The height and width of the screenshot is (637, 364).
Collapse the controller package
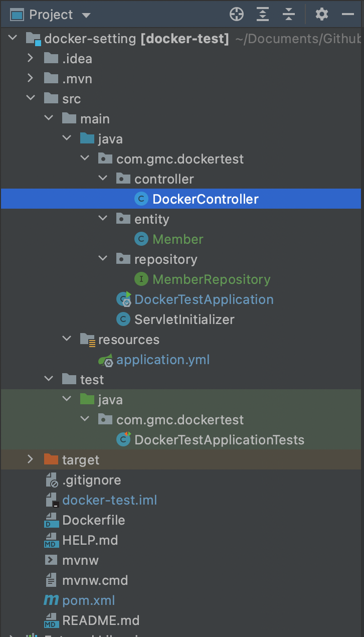click(103, 179)
